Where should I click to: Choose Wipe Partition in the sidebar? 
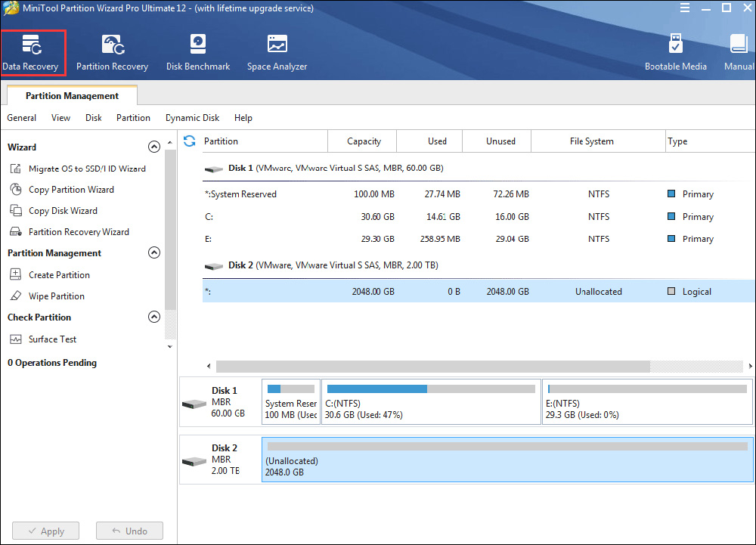[56, 296]
